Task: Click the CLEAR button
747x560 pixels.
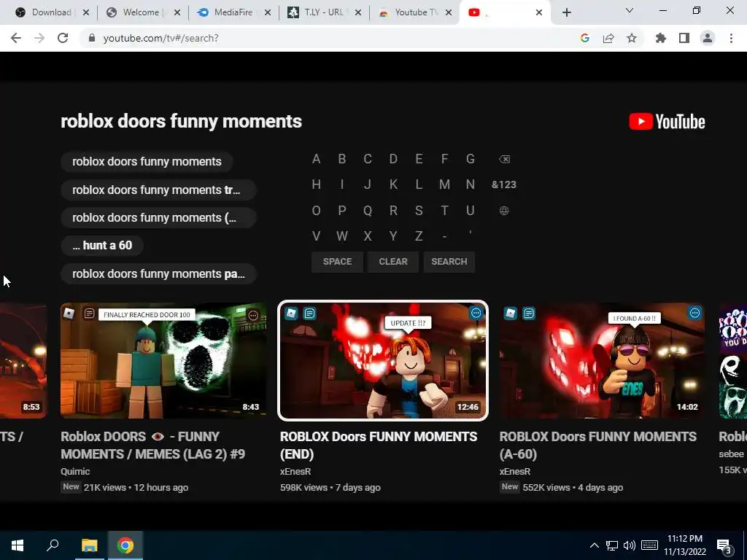Action: pyautogui.click(x=393, y=262)
